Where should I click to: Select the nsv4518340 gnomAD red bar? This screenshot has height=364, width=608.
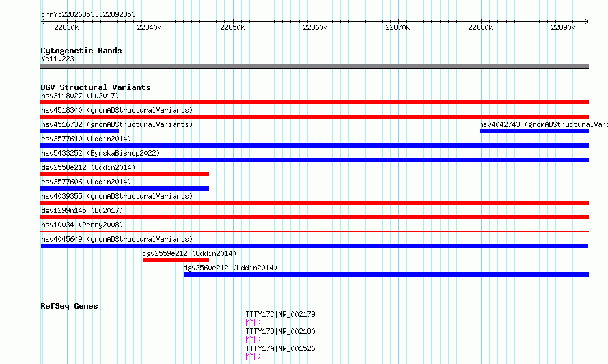coord(314,117)
